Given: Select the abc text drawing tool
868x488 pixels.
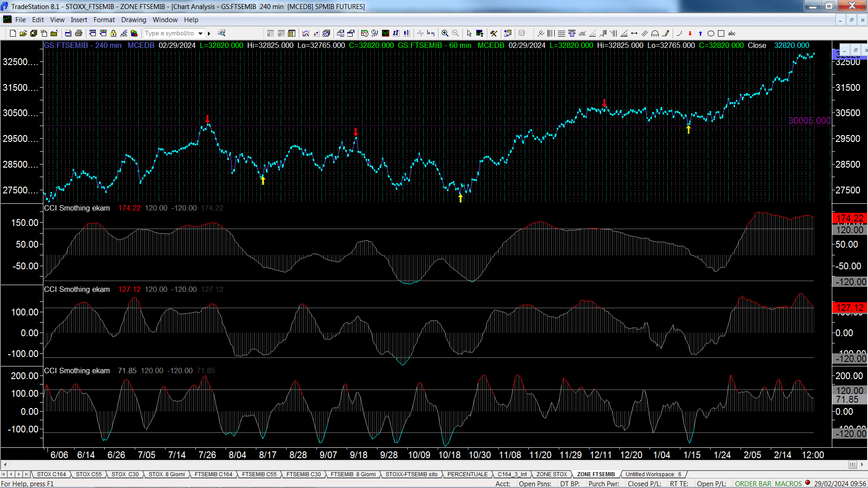Looking at the screenshot, I should pos(731,33).
